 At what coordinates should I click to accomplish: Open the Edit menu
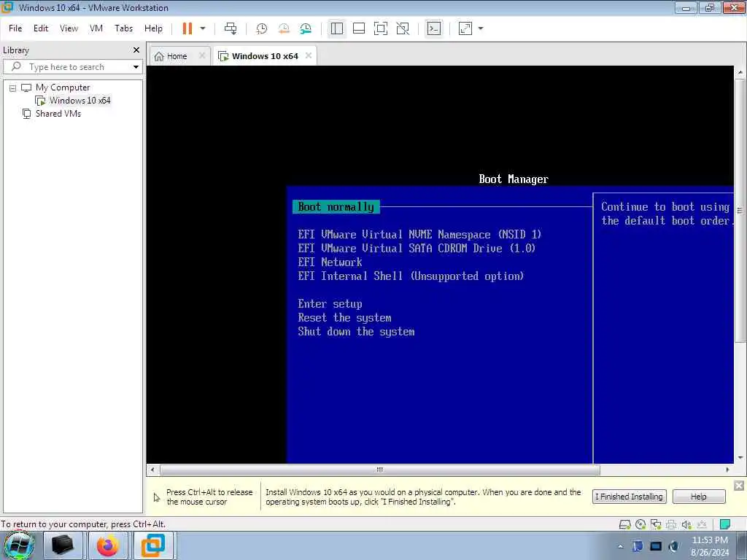point(41,28)
